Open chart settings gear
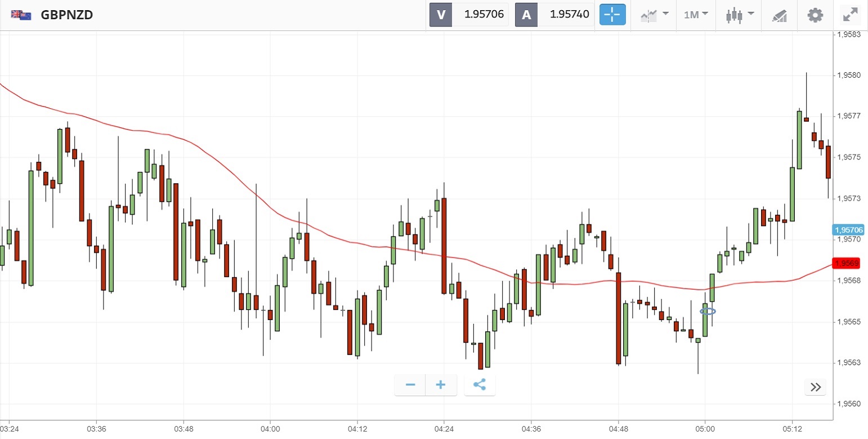This screenshot has height=439, width=868. [815, 15]
